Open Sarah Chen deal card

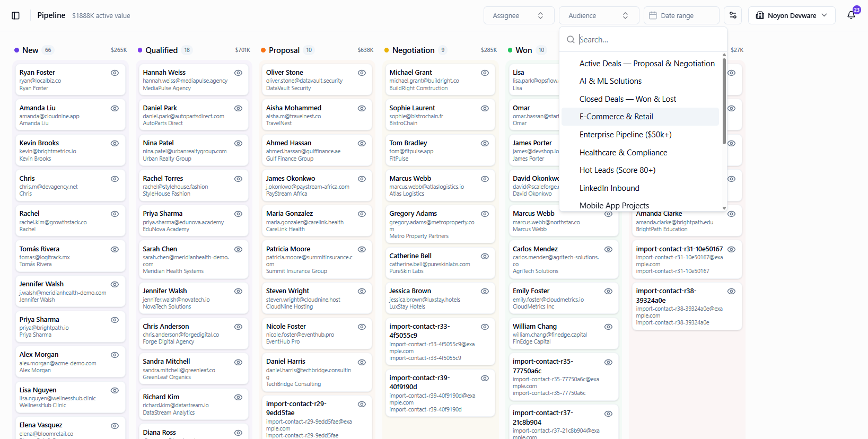(193, 260)
